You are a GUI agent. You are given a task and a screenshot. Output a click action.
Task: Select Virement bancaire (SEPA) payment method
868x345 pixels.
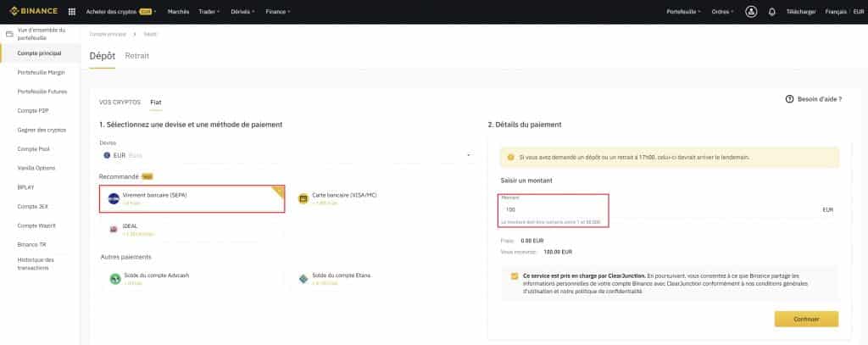point(192,199)
